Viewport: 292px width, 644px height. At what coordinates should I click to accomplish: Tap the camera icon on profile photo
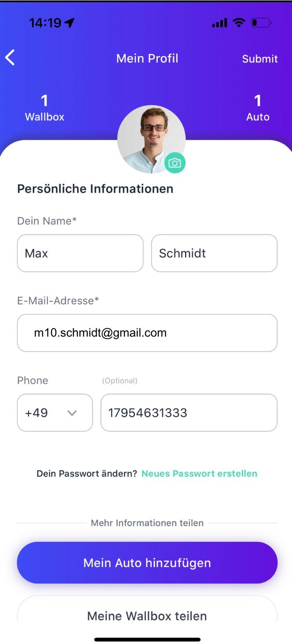pyautogui.click(x=175, y=163)
